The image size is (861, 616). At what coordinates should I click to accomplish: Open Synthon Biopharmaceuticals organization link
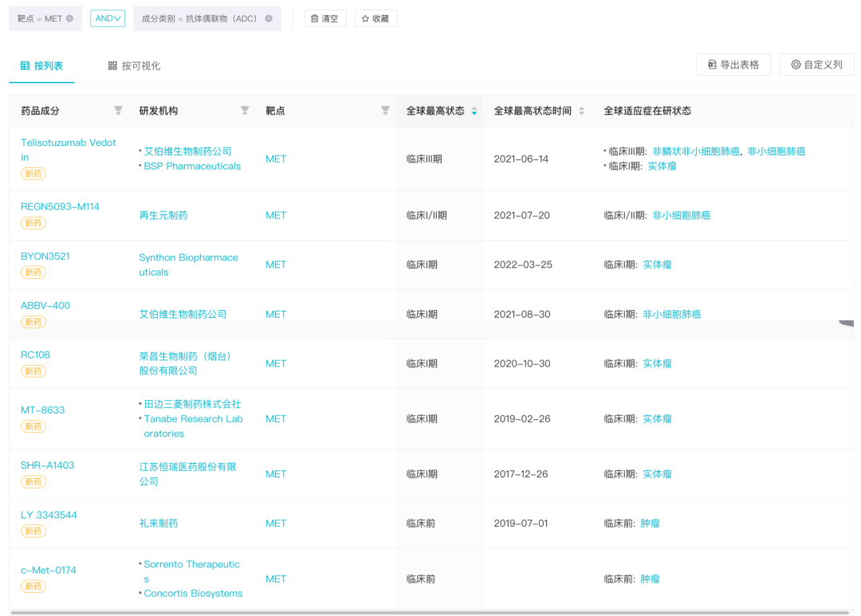[188, 265]
